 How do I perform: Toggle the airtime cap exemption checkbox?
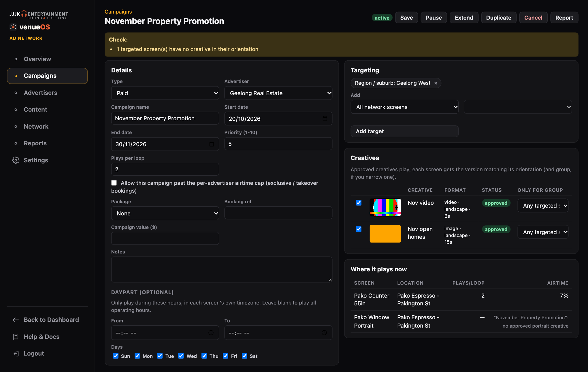point(114,183)
